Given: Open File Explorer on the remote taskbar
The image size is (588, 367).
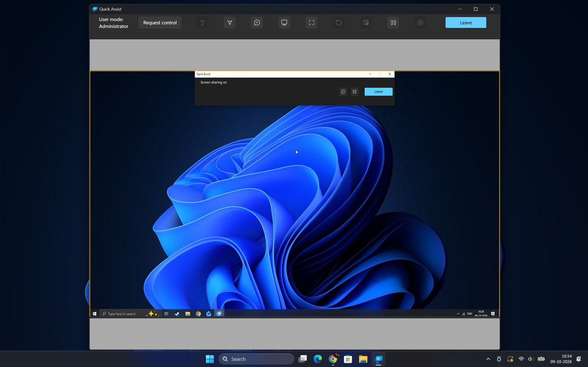Looking at the screenshot, I should pyautogui.click(x=187, y=314).
